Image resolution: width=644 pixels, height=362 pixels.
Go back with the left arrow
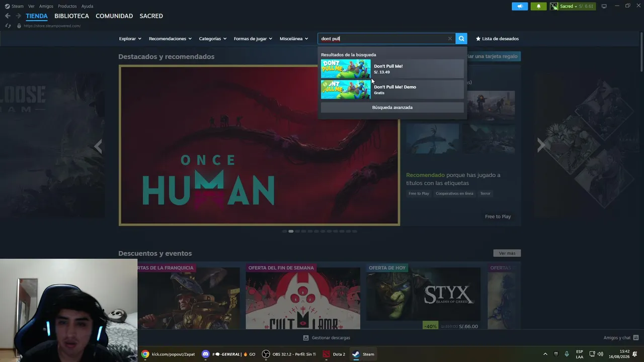coord(8,16)
